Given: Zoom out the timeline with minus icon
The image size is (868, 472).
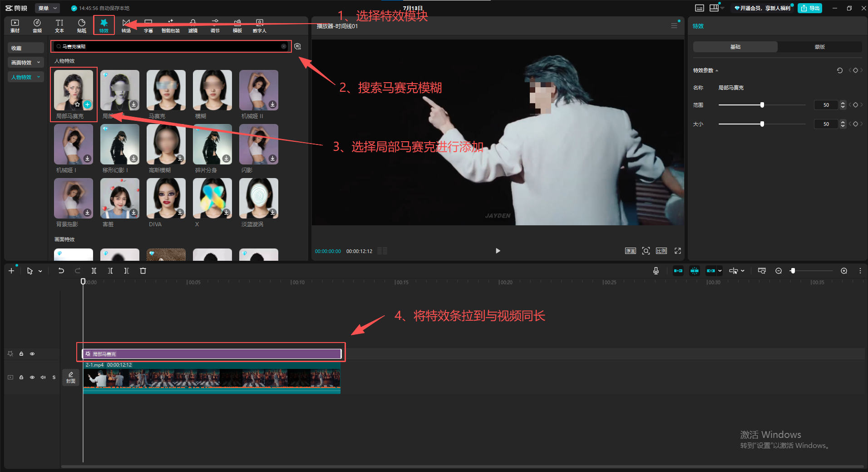Looking at the screenshot, I should pos(779,271).
